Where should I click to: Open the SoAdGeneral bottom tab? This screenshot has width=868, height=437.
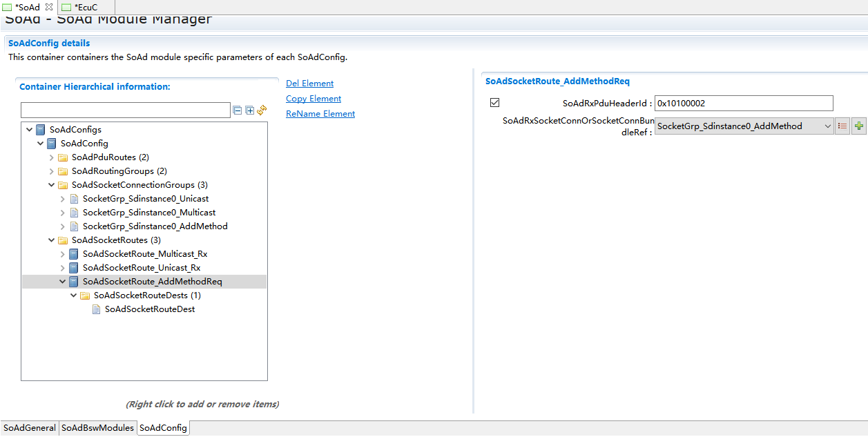[30, 428]
